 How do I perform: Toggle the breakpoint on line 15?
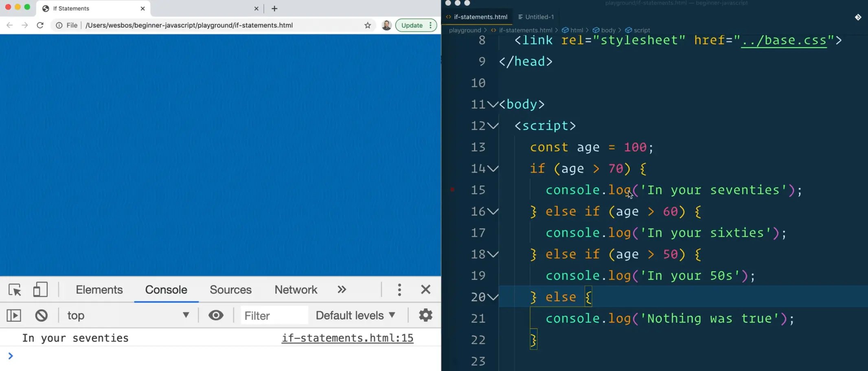452,189
